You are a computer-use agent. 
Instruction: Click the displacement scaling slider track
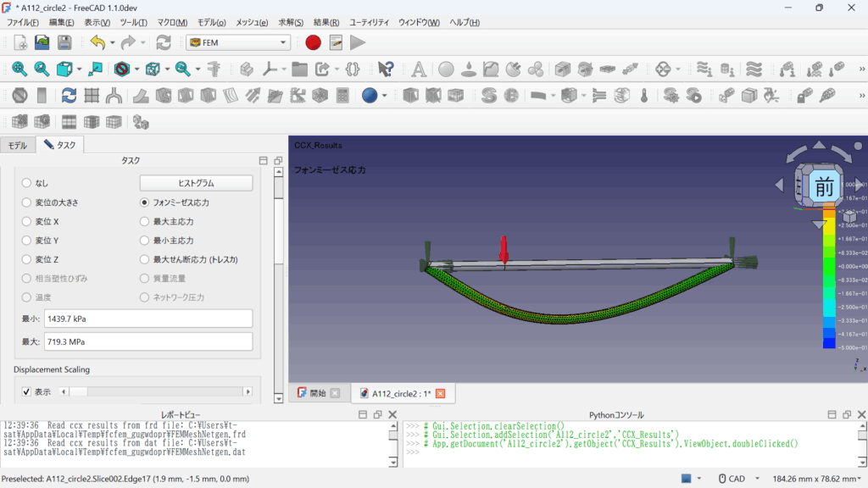[x=161, y=391]
